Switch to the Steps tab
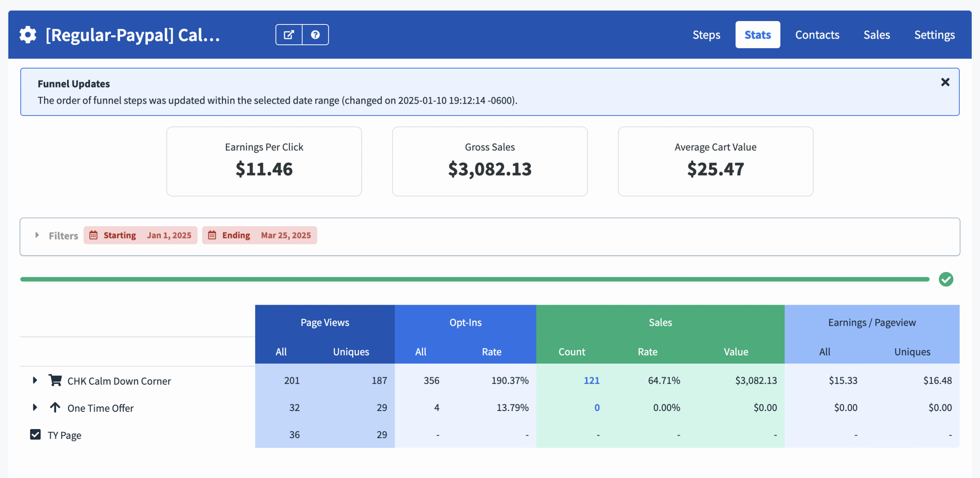This screenshot has height=478, width=980. coord(706,35)
